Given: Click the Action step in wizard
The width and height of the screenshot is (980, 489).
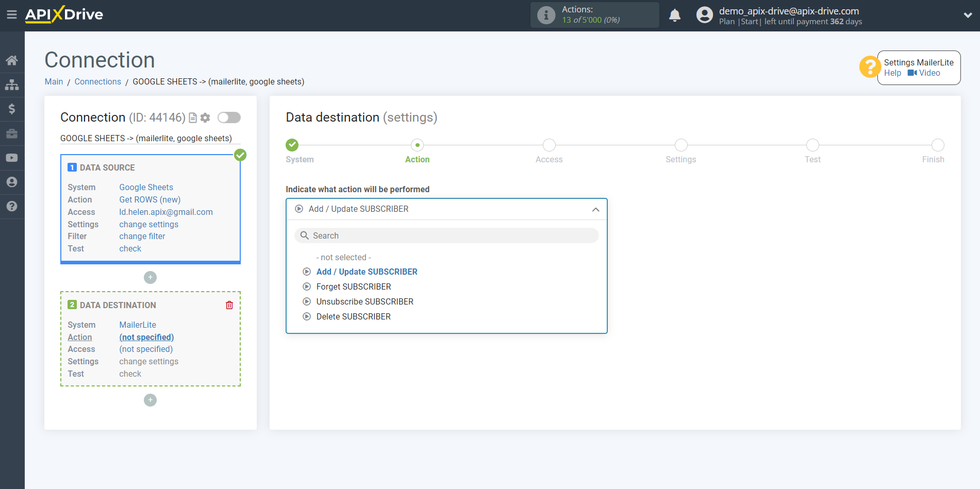Looking at the screenshot, I should tap(417, 145).
